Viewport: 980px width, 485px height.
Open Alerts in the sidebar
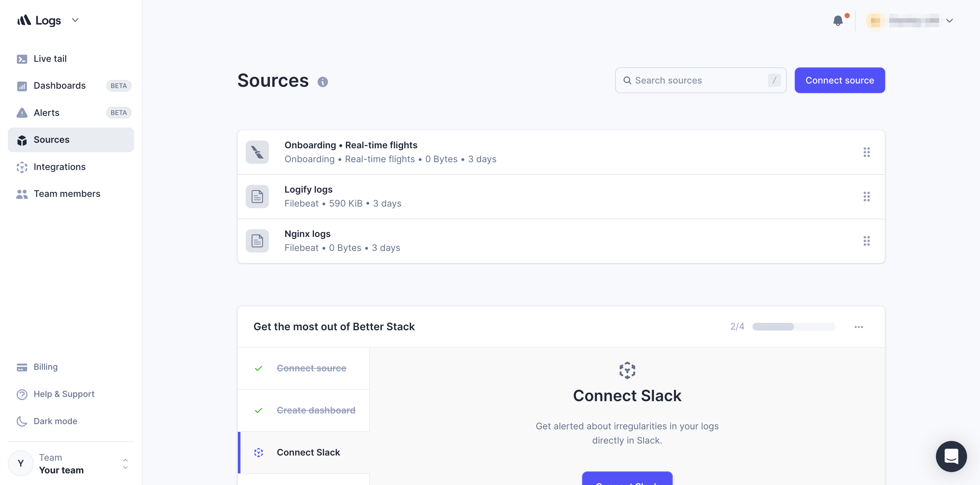[71, 113]
